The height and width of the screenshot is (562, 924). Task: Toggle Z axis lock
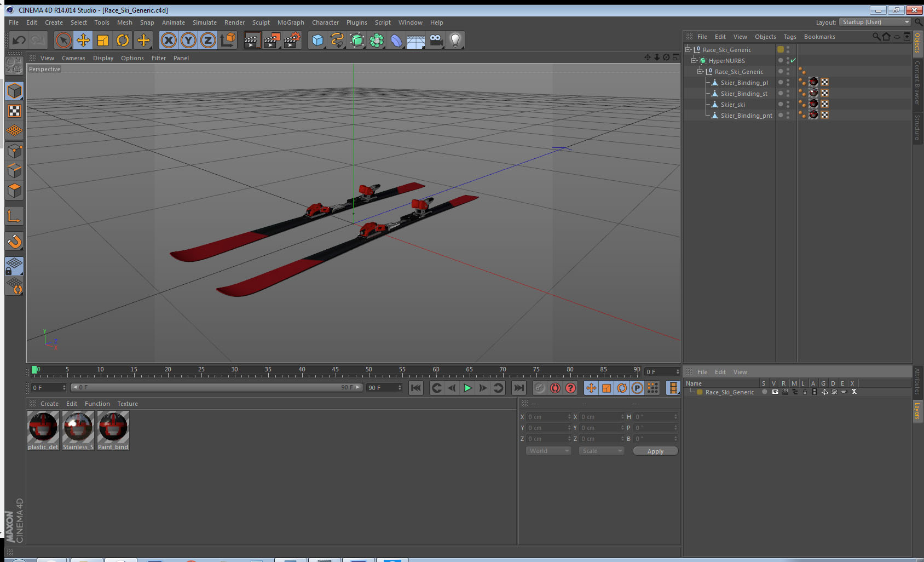coord(208,40)
